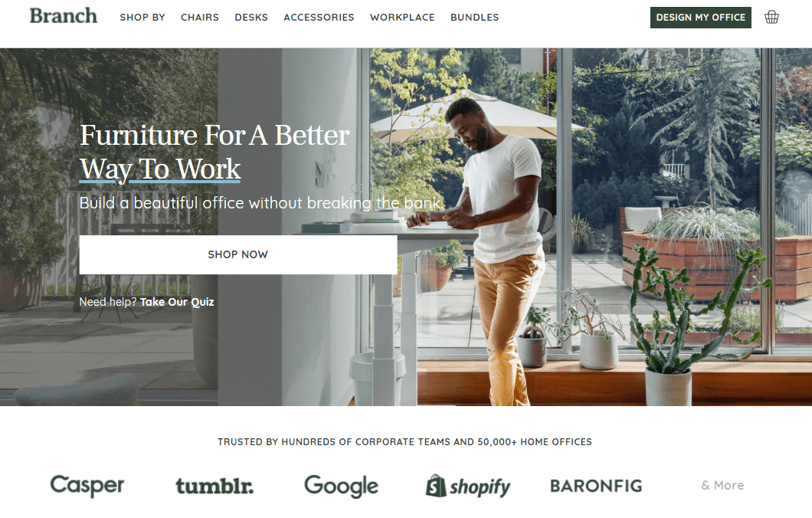Click the Casper brand logo
This screenshot has height=518, width=812.
87,485
